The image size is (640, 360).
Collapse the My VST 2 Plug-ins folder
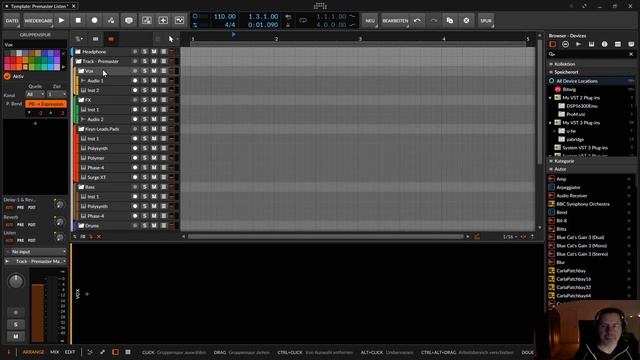point(550,98)
